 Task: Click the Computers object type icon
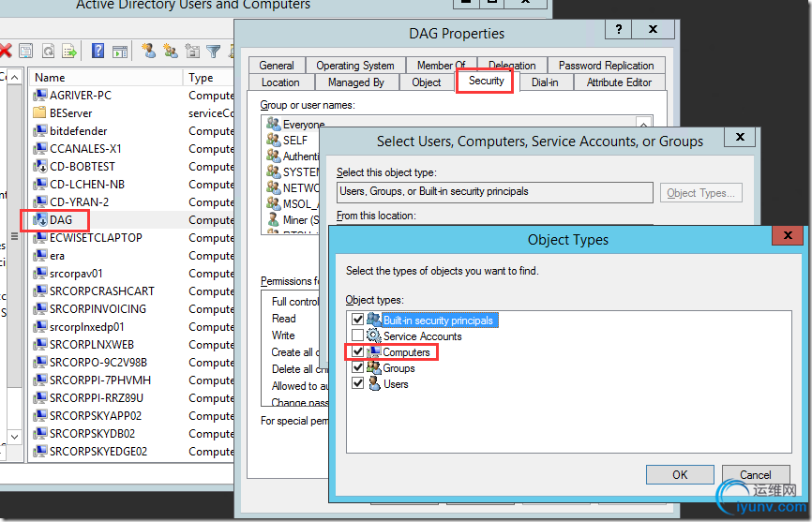(x=374, y=351)
